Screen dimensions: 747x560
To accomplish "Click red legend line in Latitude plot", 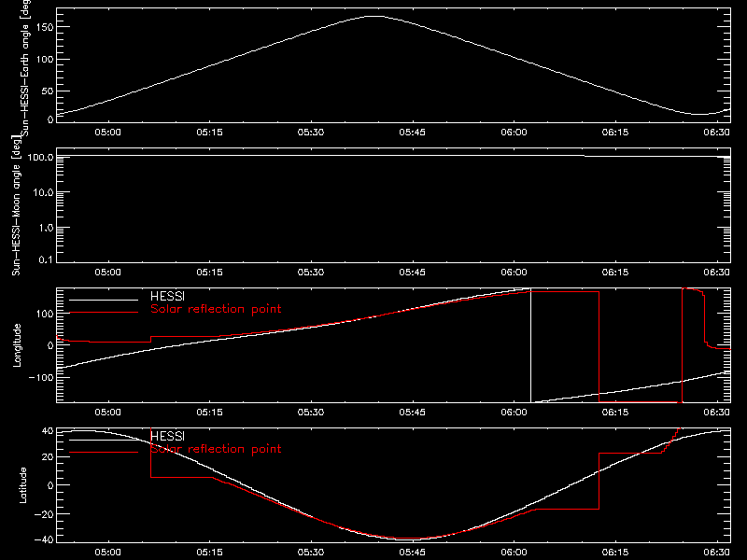I will point(104,453).
